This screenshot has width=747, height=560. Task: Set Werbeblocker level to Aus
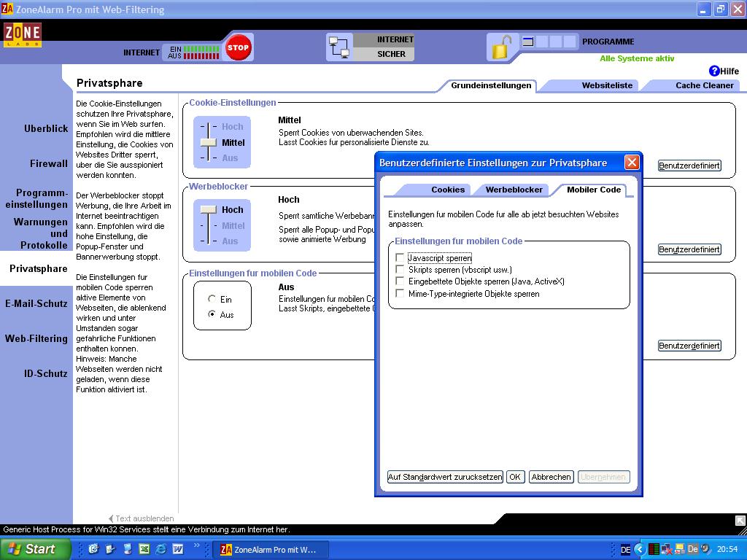click(230, 241)
